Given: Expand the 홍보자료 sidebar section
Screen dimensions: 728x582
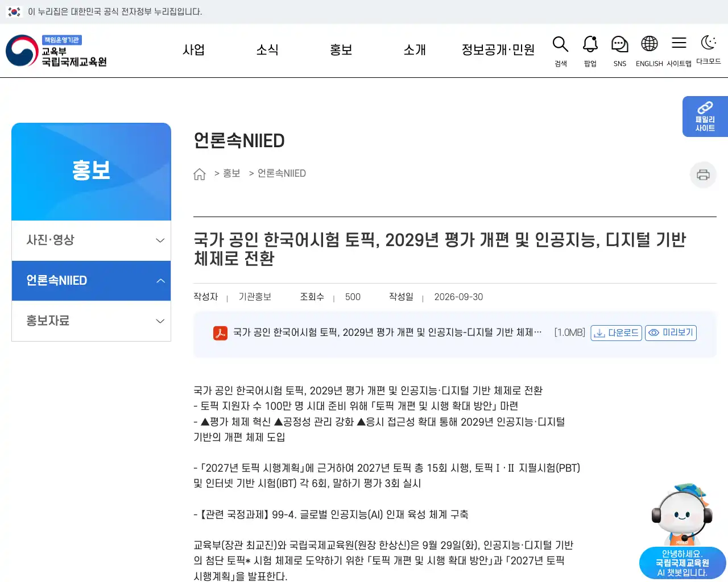Looking at the screenshot, I should coord(91,321).
